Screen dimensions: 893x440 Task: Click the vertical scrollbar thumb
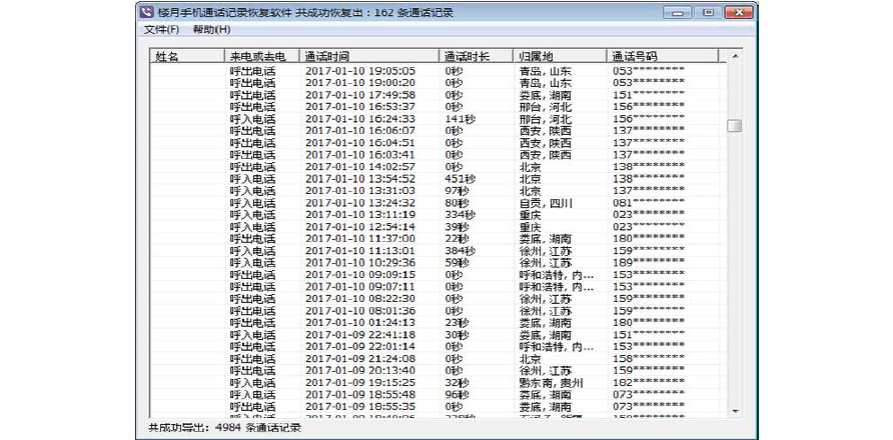coord(735,126)
